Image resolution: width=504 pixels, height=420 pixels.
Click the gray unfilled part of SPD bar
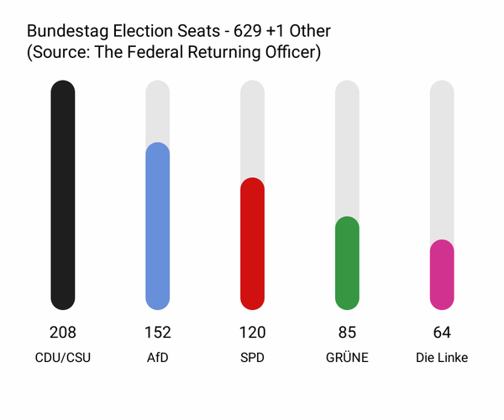click(253, 129)
